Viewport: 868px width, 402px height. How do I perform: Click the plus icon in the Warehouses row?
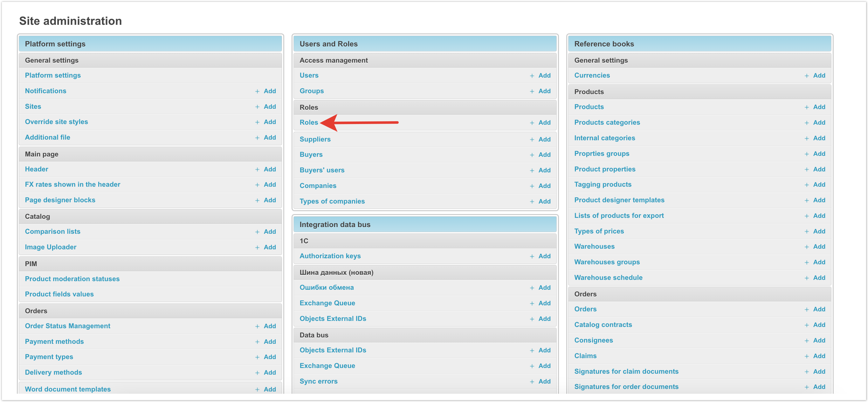tap(806, 247)
